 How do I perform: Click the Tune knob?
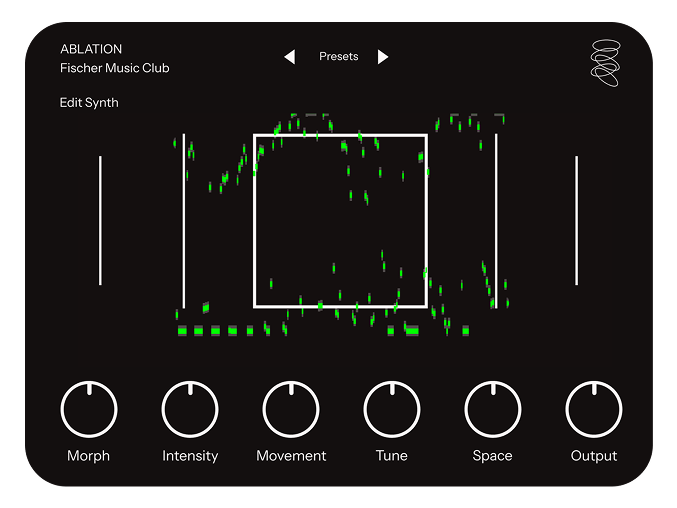(392, 409)
